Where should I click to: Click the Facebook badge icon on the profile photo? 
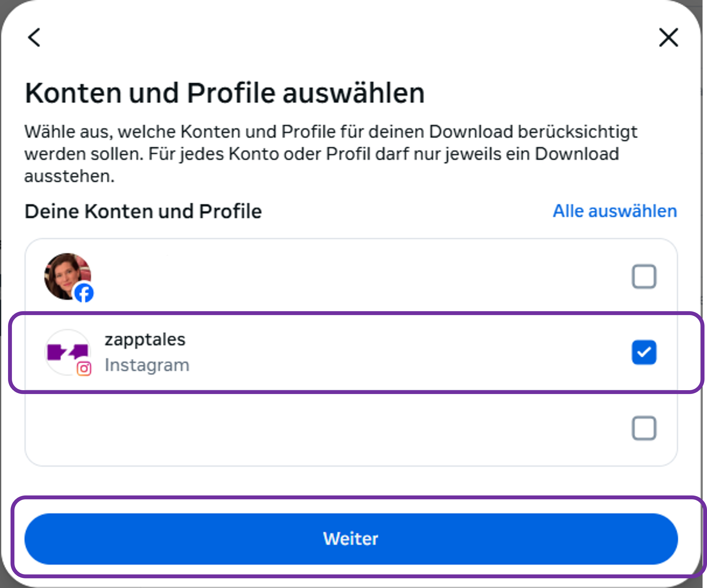click(84, 293)
